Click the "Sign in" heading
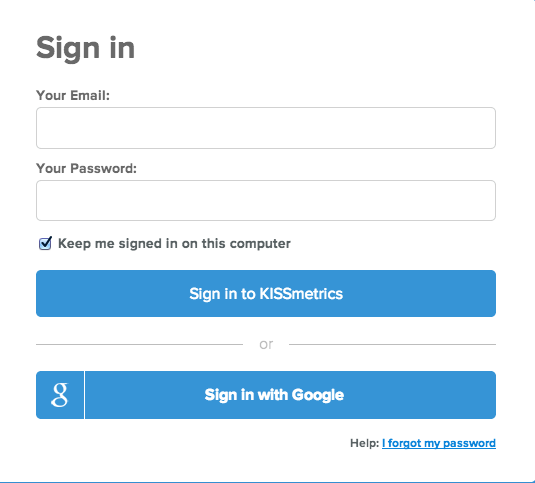Viewport: 535px width, 483px height. point(86,48)
